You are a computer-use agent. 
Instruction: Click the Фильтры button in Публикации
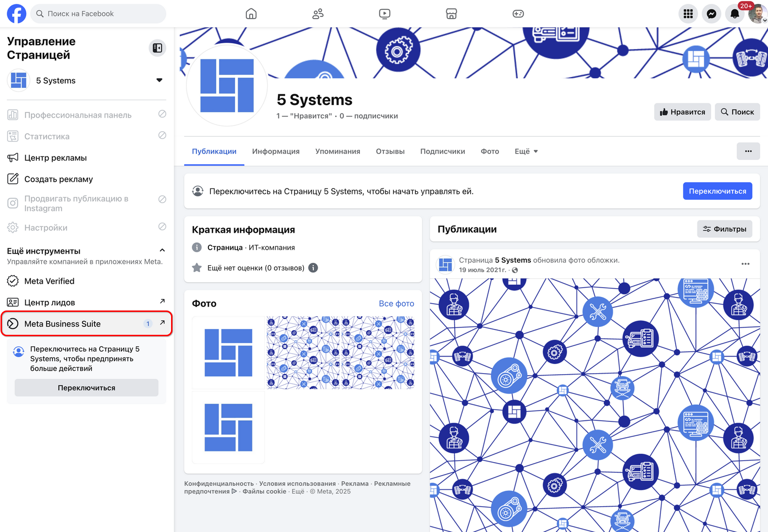pos(724,229)
